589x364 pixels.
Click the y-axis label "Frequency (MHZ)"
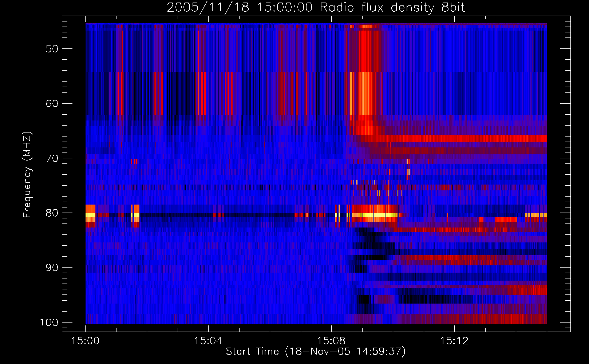[27, 175]
